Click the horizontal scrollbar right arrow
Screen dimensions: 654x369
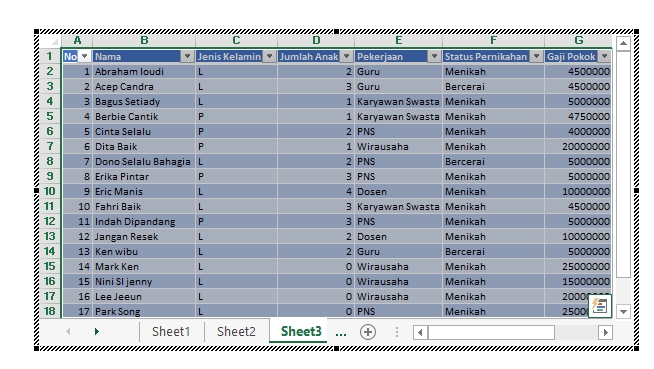(605, 332)
